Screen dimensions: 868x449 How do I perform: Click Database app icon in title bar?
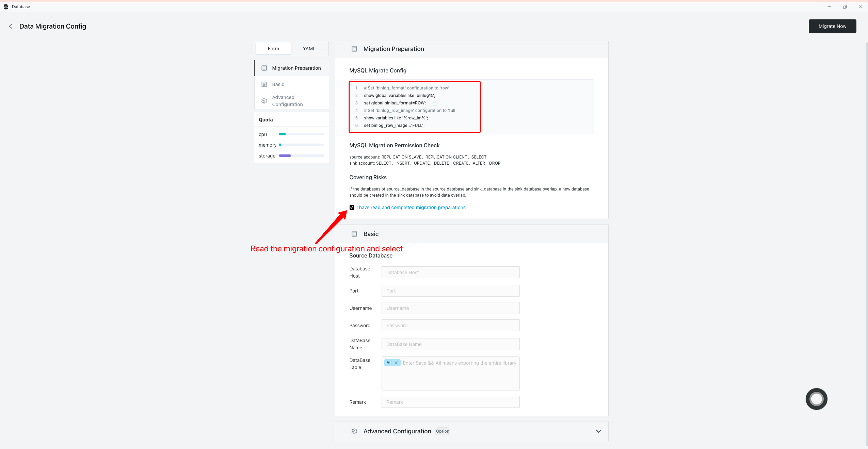point(6,7)
